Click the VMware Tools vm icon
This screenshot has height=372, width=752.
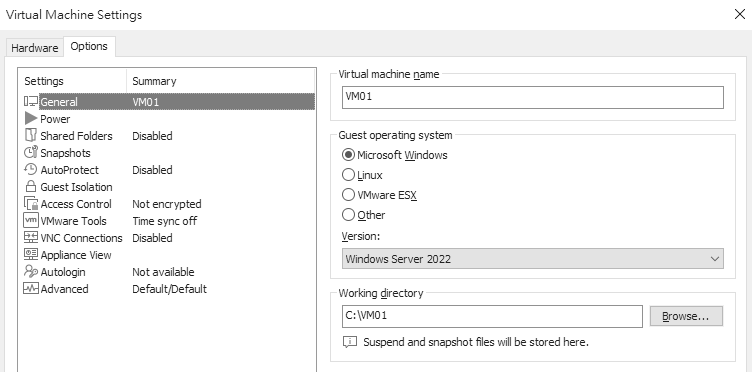point(31,221)
